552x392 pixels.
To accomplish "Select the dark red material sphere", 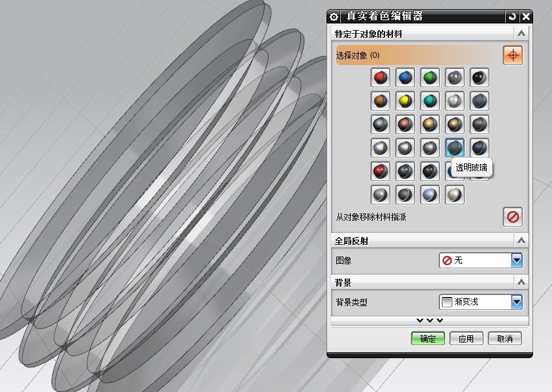I will click(x=380, y=171).
